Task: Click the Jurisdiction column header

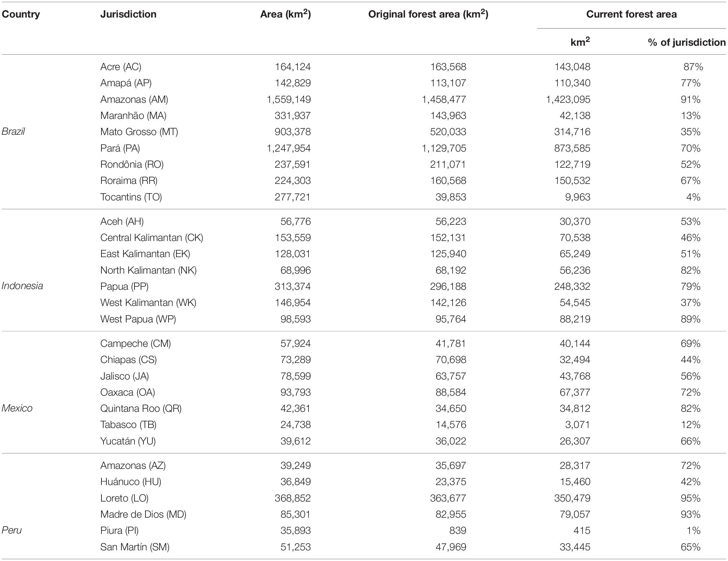Action: pos(128,14)
